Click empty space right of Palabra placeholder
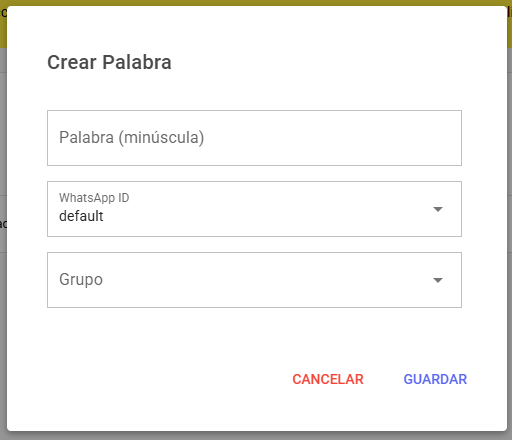 (333, 138)
